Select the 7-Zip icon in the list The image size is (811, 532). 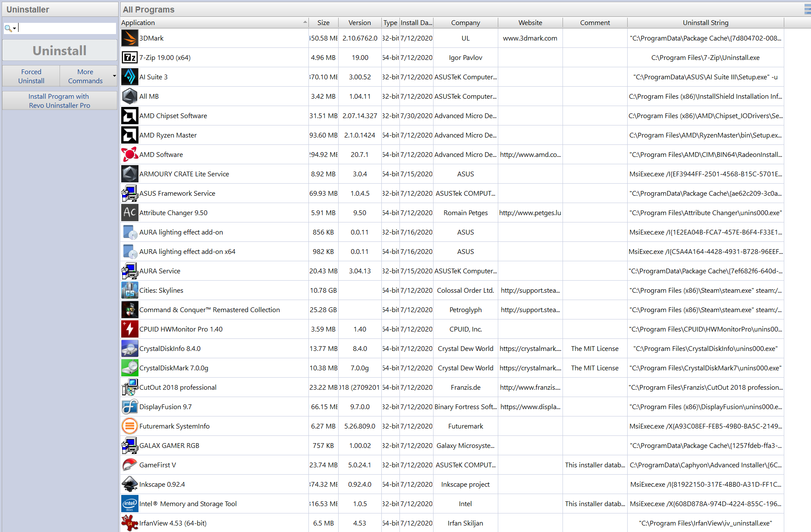click(129, 57)
